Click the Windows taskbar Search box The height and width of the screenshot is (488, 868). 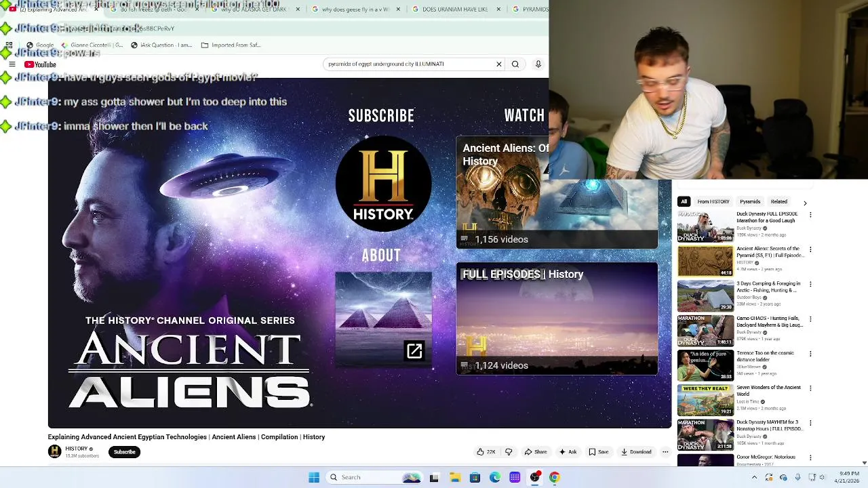click(375, 477)
